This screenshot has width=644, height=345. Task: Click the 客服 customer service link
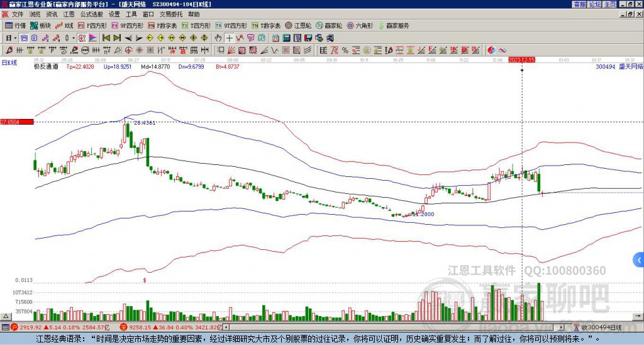[x=580, y=4]
